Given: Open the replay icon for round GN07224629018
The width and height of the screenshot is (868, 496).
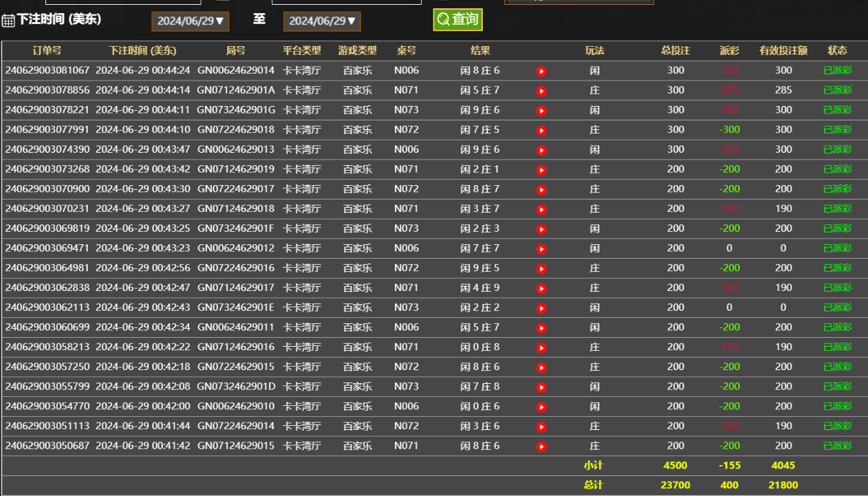Looking at the screenshot, I should [541, 130].
